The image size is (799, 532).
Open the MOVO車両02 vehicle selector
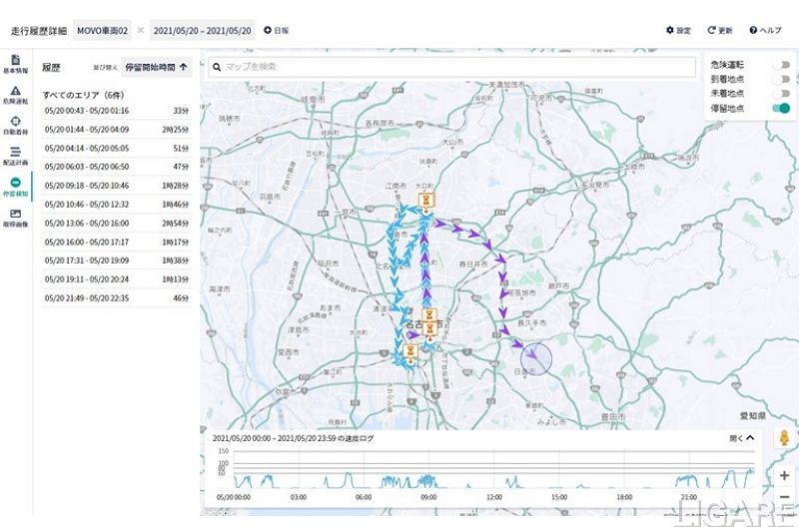[103, 31]
